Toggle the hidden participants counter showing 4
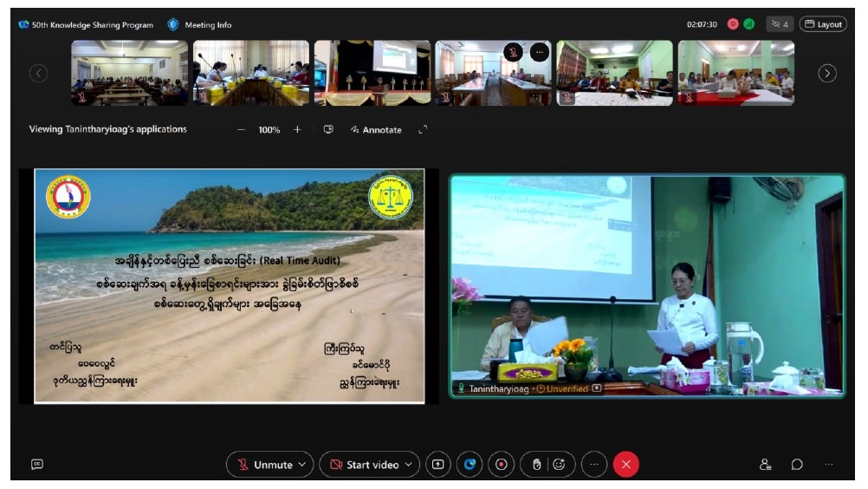 point(780,24)
